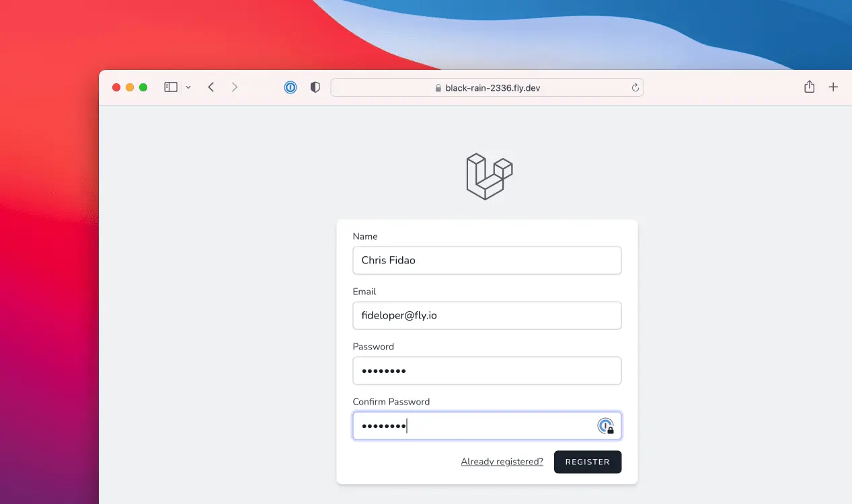The width and height of the screenshot is (852, 504).
Task: Open the Share icon in Safari toolbar
Action: tap(810, 87)
